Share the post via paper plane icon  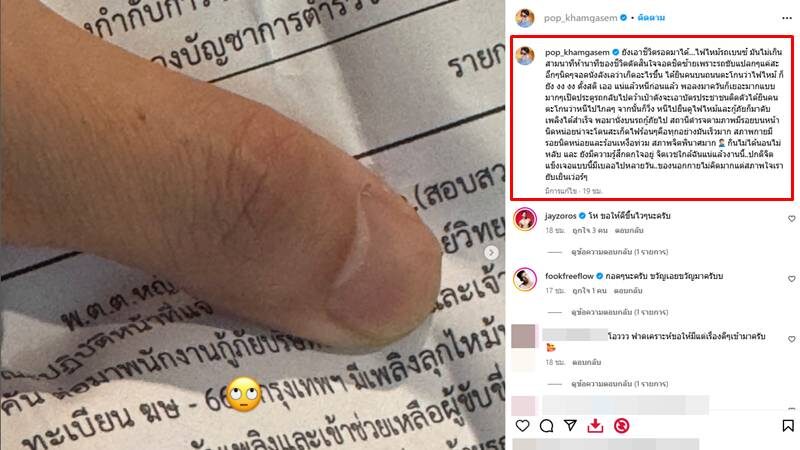click(570, 426)
